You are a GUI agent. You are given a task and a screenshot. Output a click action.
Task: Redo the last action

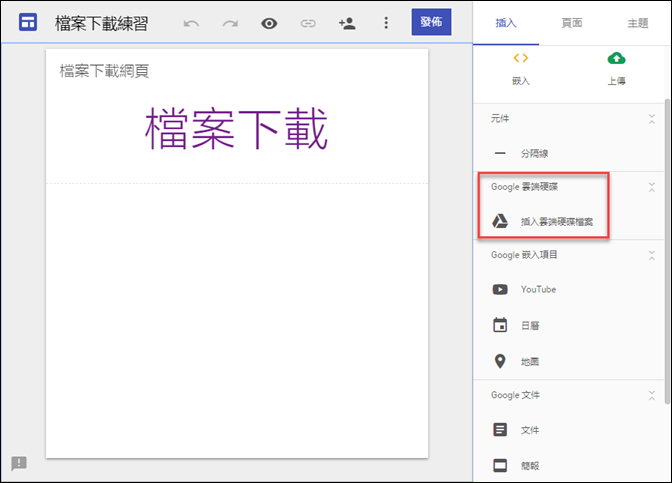point(230,23)
